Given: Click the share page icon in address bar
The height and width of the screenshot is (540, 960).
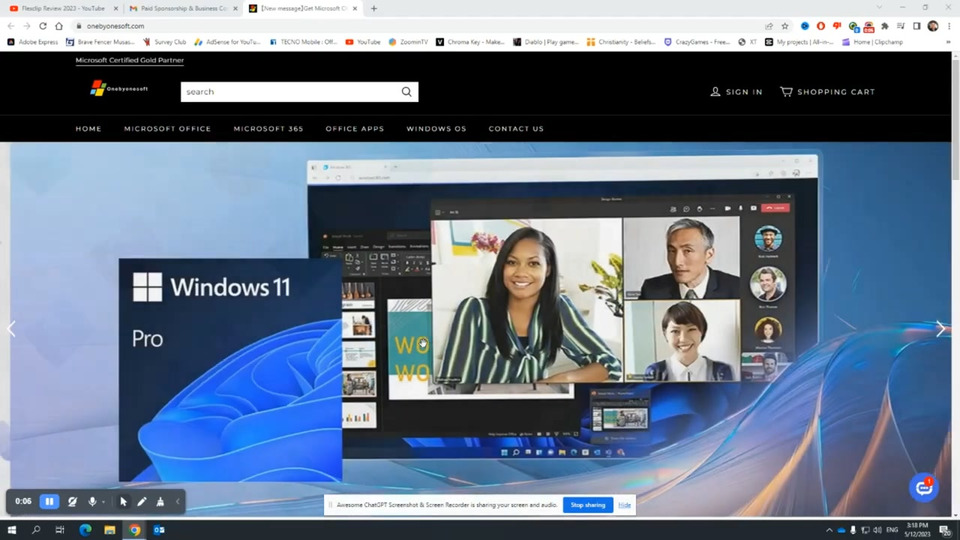Looking at the screenshot, I should [769, 26].
